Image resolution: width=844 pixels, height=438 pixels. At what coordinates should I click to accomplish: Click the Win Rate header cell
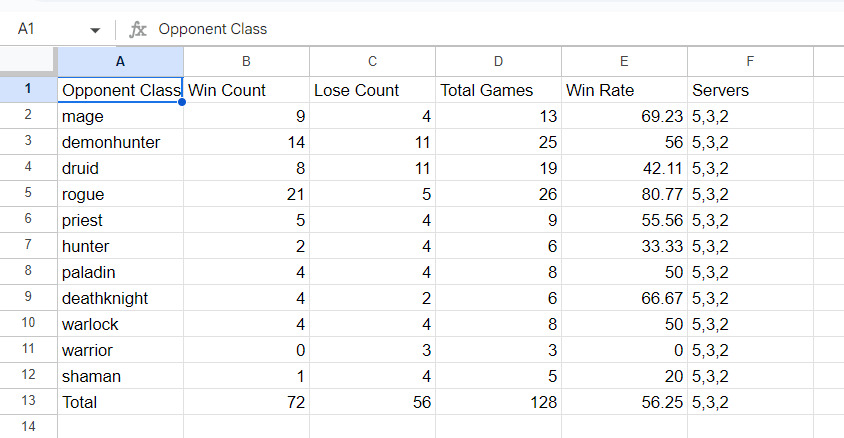tap(623, 90)
